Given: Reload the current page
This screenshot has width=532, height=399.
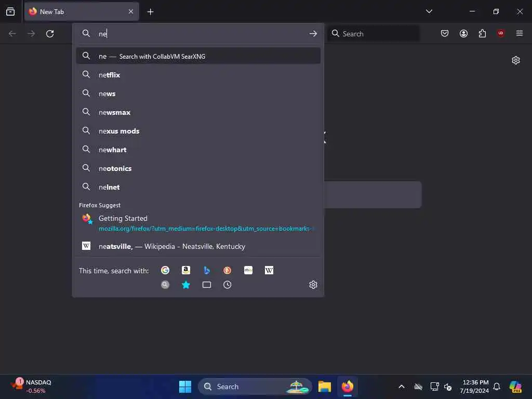Looking at the screenshot, I should [50, 34].
